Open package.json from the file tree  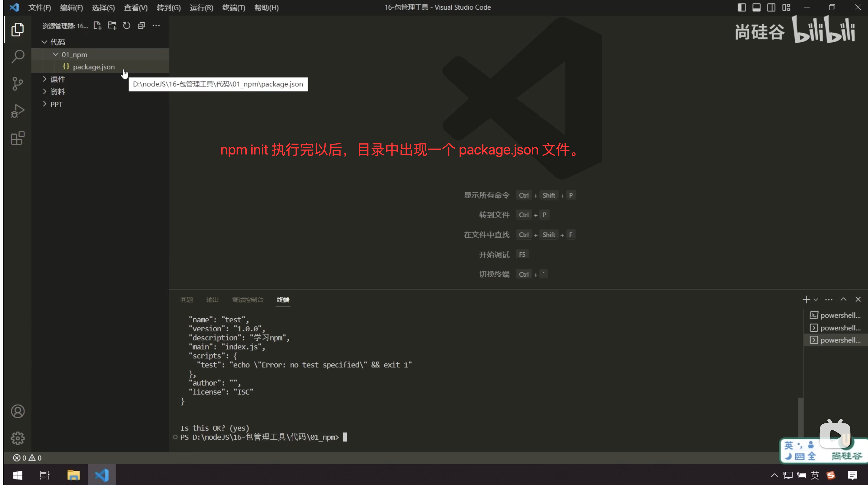pos(94,67)
